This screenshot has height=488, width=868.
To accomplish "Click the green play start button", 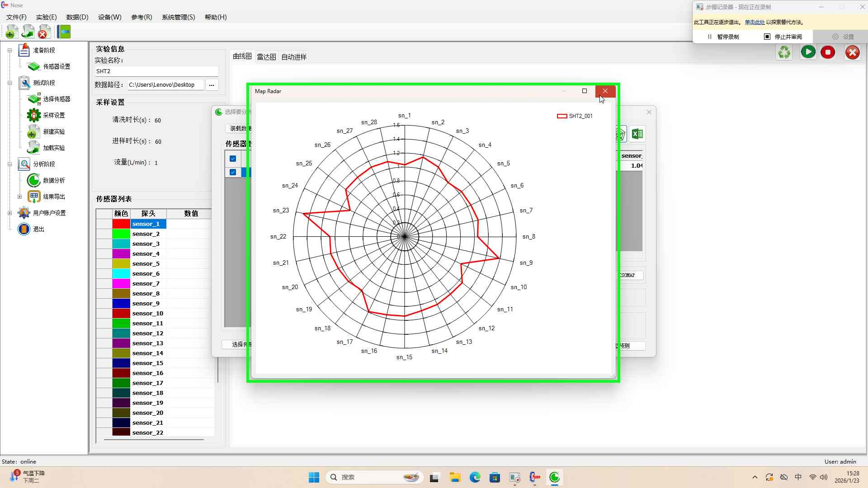I will (808, 52).
